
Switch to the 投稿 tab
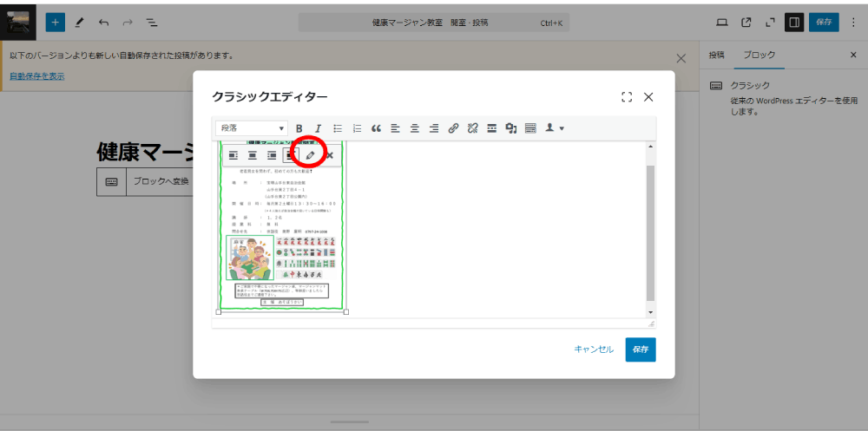click(716, 55)
